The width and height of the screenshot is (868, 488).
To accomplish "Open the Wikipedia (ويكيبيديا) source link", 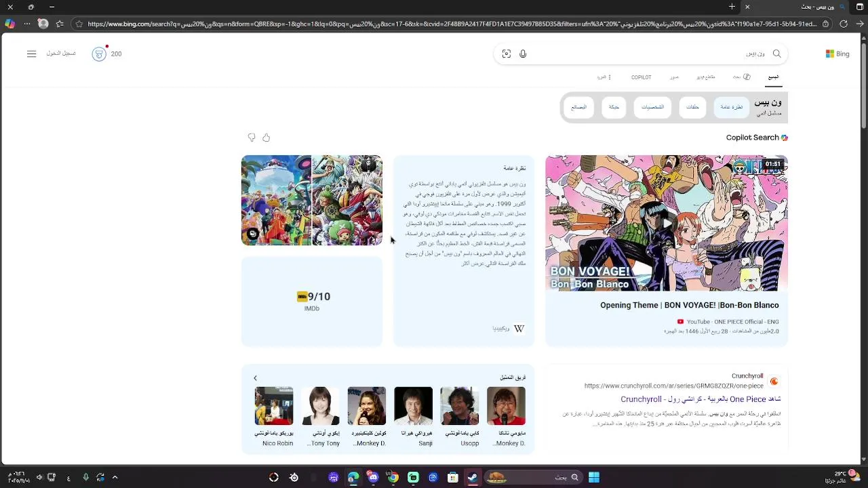I will pos(500,329).
